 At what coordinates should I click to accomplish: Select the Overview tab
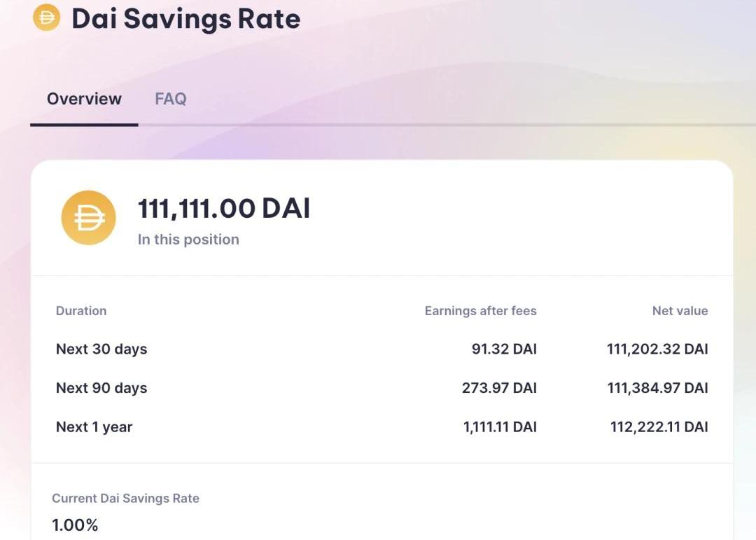84,99
